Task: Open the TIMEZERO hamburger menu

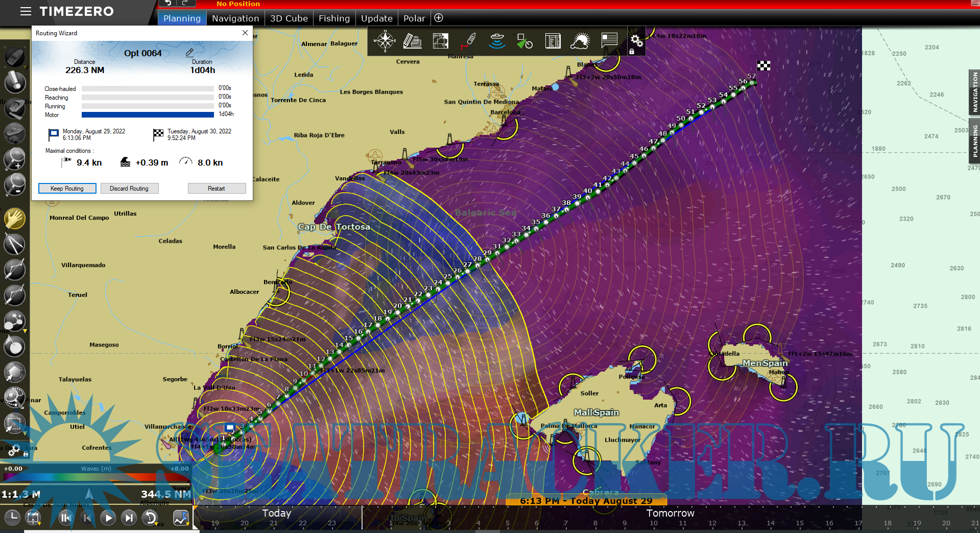Action: (26, 11)
